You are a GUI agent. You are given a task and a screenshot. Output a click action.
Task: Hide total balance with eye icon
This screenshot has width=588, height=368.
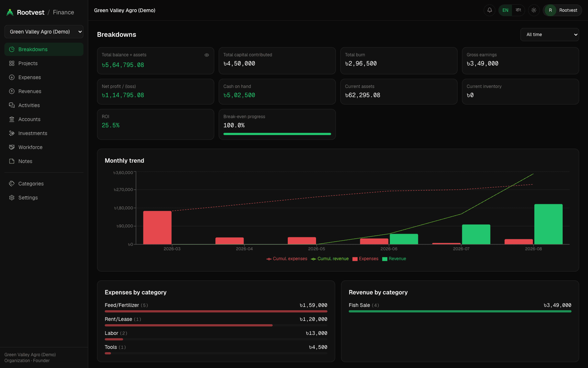click(x=207, y=55)
